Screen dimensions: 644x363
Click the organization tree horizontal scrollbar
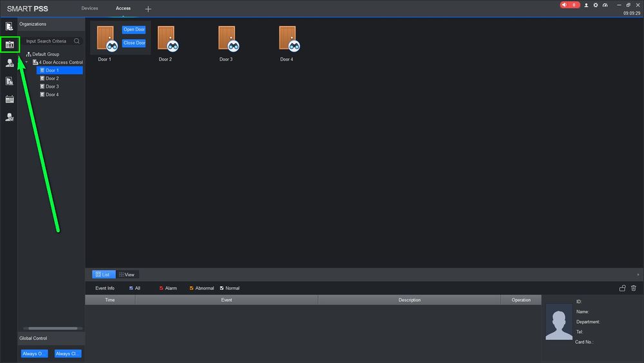(53, 328)
